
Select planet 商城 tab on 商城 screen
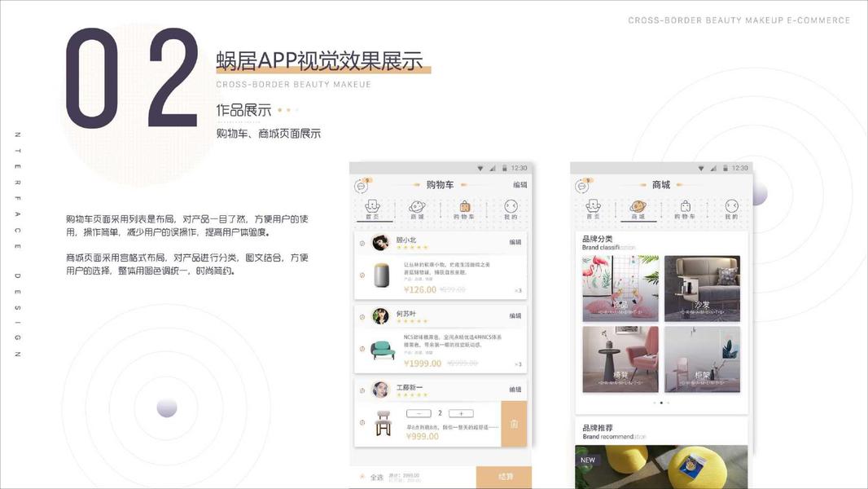pyautogui.click(x=638, y=209)
